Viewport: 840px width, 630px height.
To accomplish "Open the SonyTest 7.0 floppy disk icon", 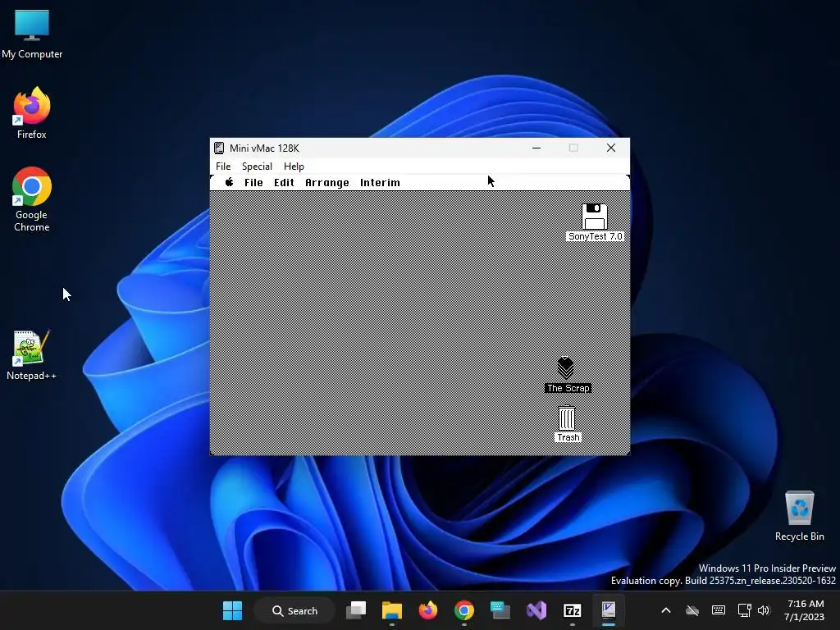I will pyautogui.click(x=594, y=217).
